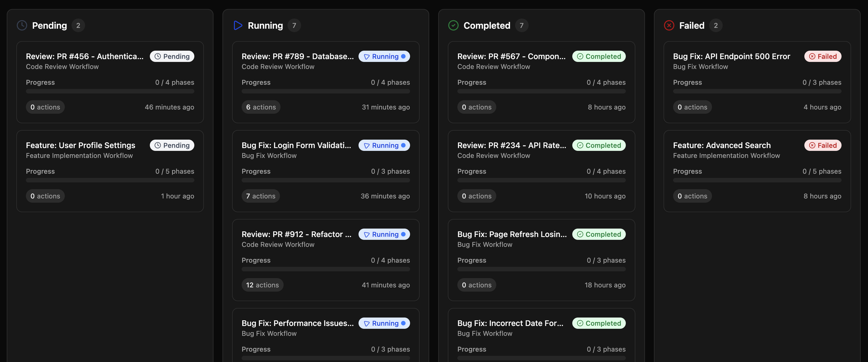This screenshot has height=362, width=868.
Task: Click the Failed icon on Advanced Search card
Action: [x=812, y=145]
